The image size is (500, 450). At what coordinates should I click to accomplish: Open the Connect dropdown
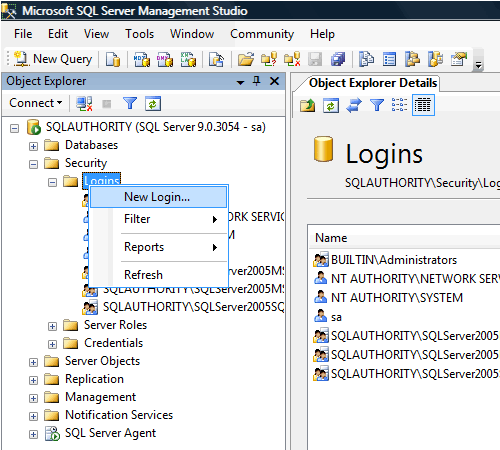pos(36,103)
